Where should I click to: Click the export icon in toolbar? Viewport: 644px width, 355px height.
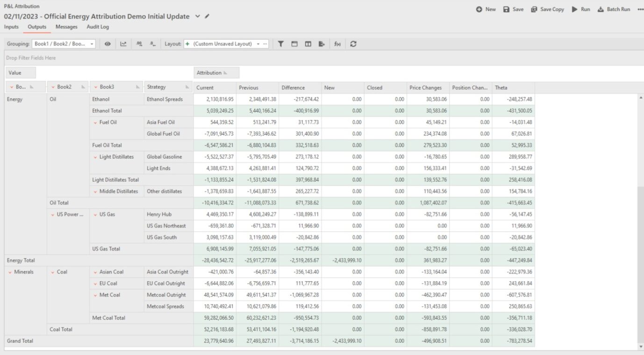tap(322, 44)
